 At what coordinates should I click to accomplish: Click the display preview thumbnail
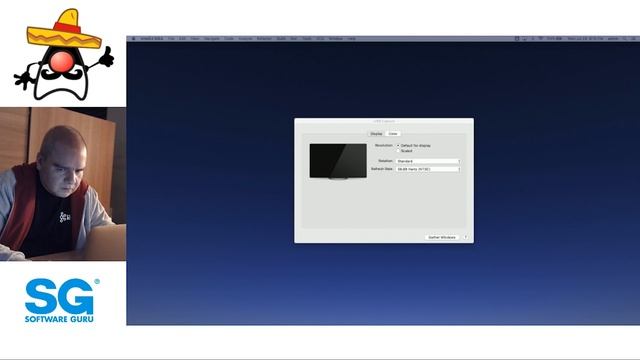338,161
